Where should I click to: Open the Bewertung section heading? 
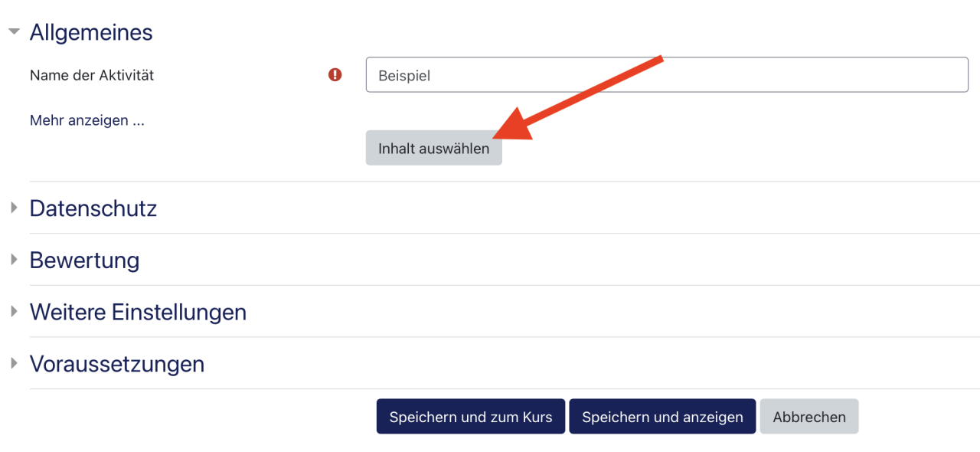[84, 260]
